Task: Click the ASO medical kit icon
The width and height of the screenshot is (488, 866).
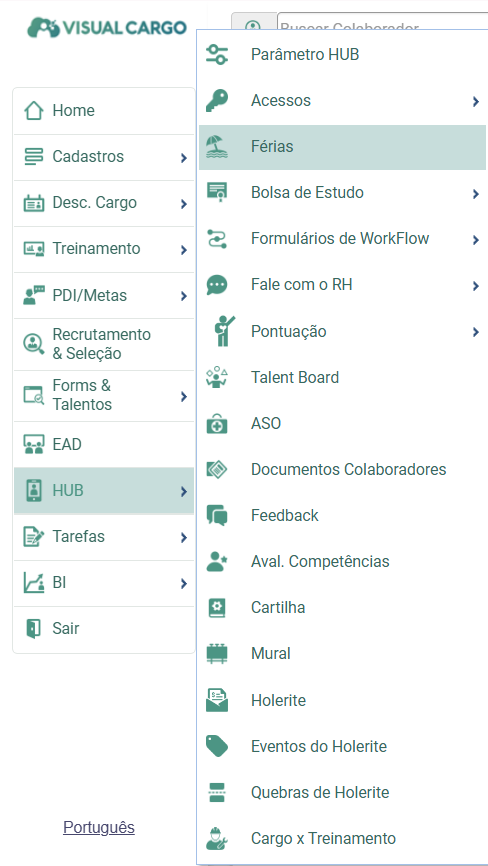Action: click(x=216, y=424)
